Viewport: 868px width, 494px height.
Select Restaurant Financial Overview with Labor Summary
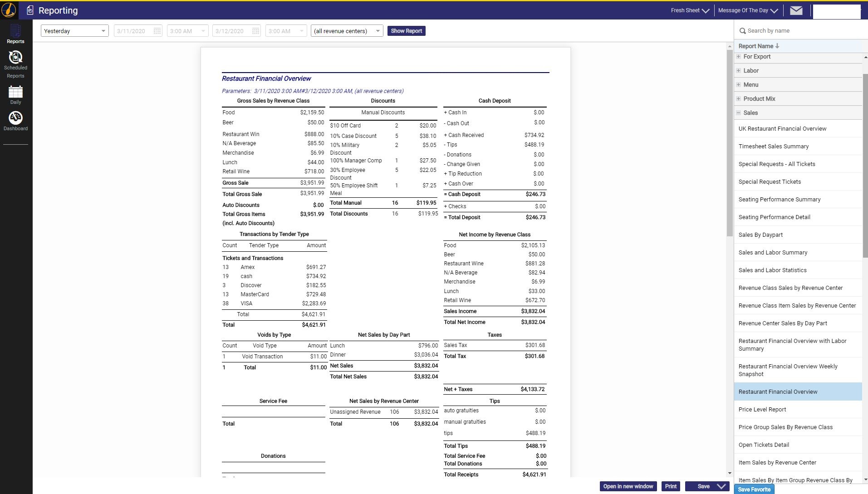(x=798, y=345)
